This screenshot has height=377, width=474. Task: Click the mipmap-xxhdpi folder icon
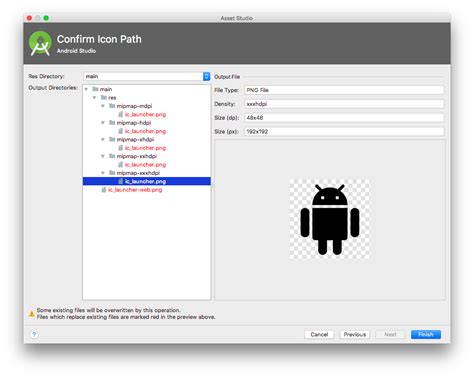pyautogui.click(x=112, y=156)
